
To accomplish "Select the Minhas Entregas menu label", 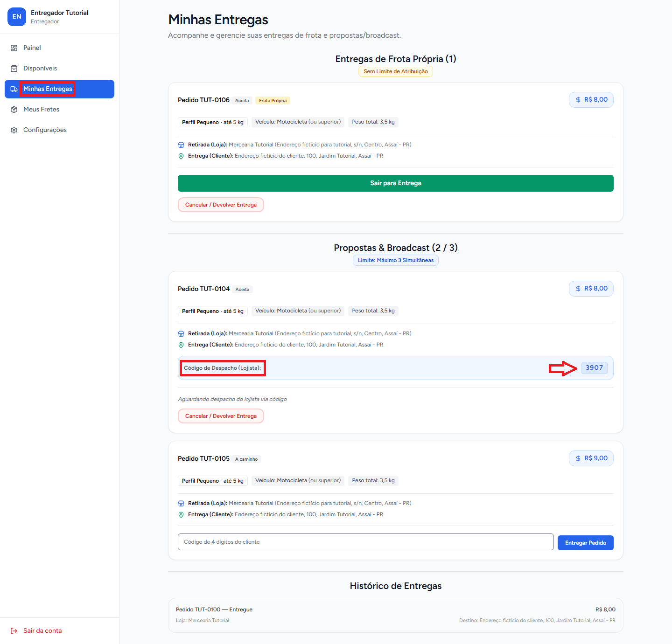I will 48,89.
